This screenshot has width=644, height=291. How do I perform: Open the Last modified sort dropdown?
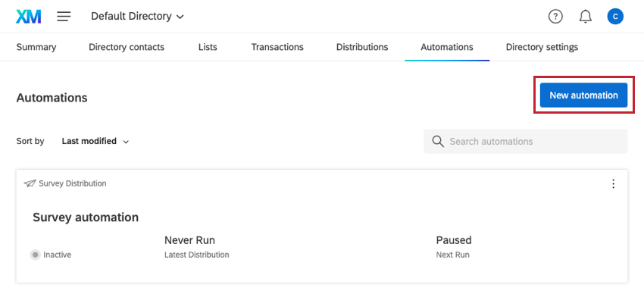point(95,142)
